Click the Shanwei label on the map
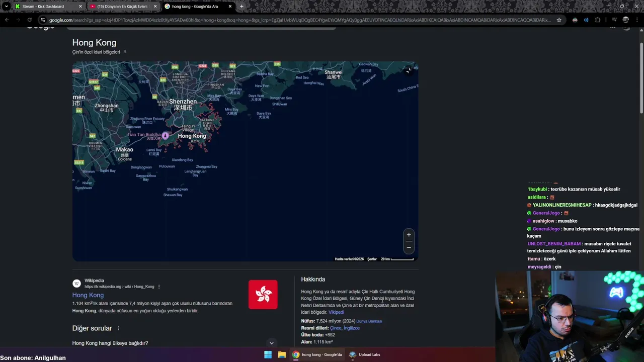644x362 pixels. pyautogui.click(x=334, y=74)
